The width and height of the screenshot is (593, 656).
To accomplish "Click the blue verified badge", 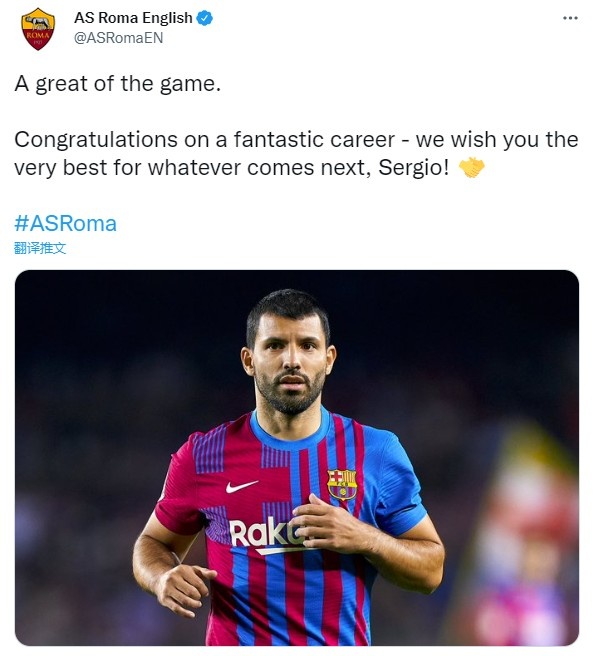I will point(205,18).
